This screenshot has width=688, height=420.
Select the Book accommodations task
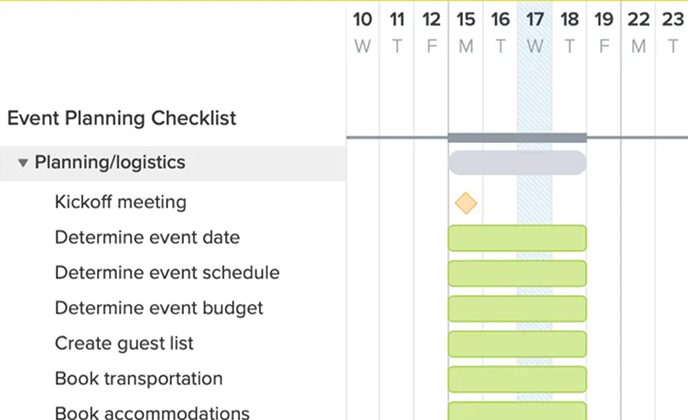(x=152, y=412)
